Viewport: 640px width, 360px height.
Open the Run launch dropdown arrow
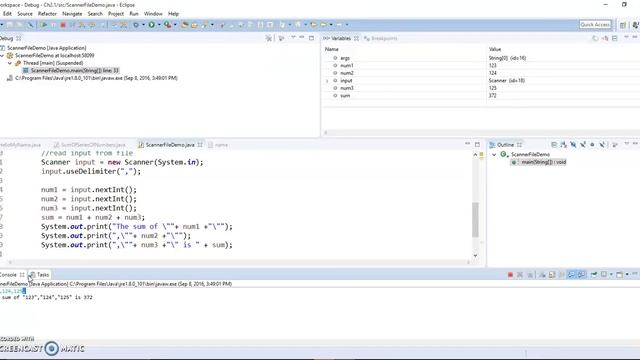coord(159,25)
